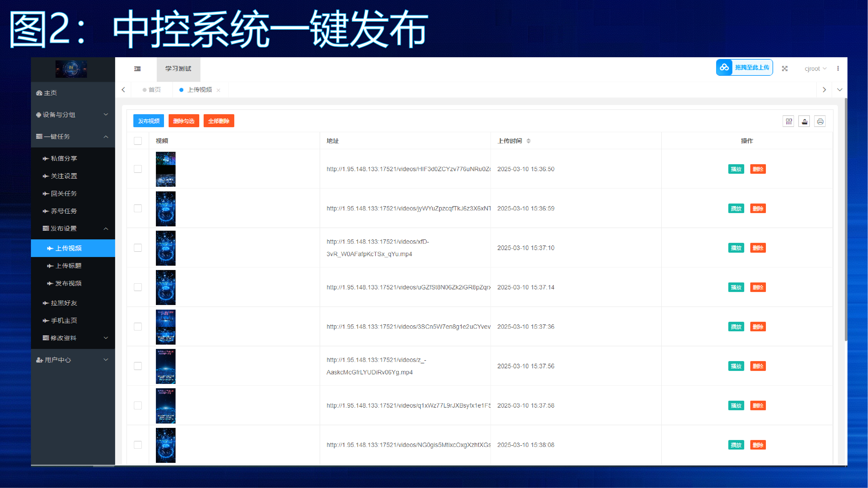Click 删除勾选 button

tap(184, 121)
